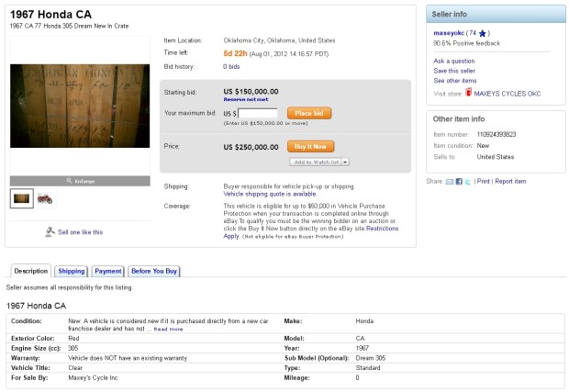Screen dimensions: 569x392
Task: Share listing via email icon
Action: [449, 182]
